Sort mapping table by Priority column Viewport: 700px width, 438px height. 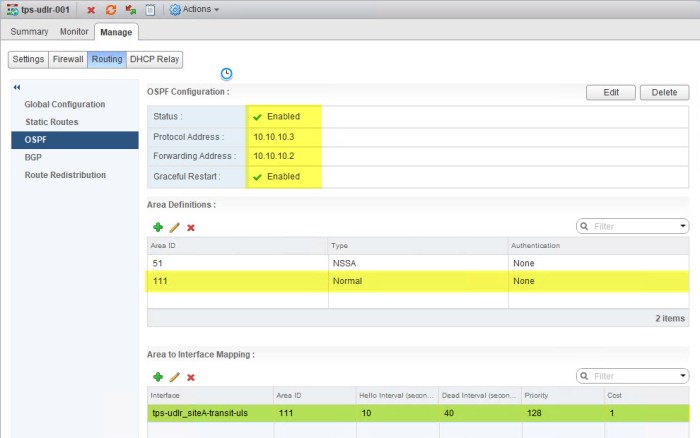(562, 396)
